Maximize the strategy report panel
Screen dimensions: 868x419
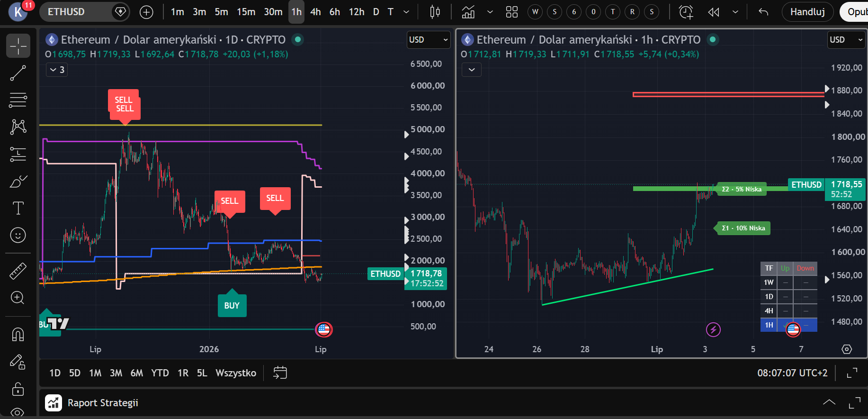(x=855, y=402)
